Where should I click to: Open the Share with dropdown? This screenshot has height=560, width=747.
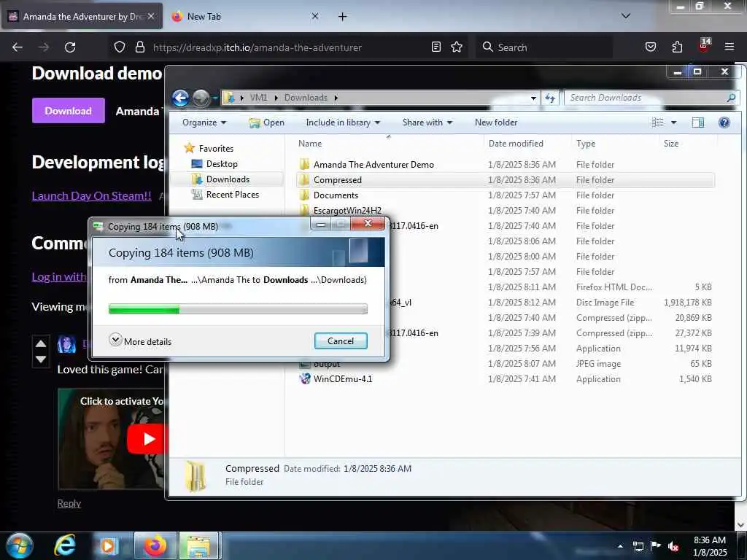point(427,122)
